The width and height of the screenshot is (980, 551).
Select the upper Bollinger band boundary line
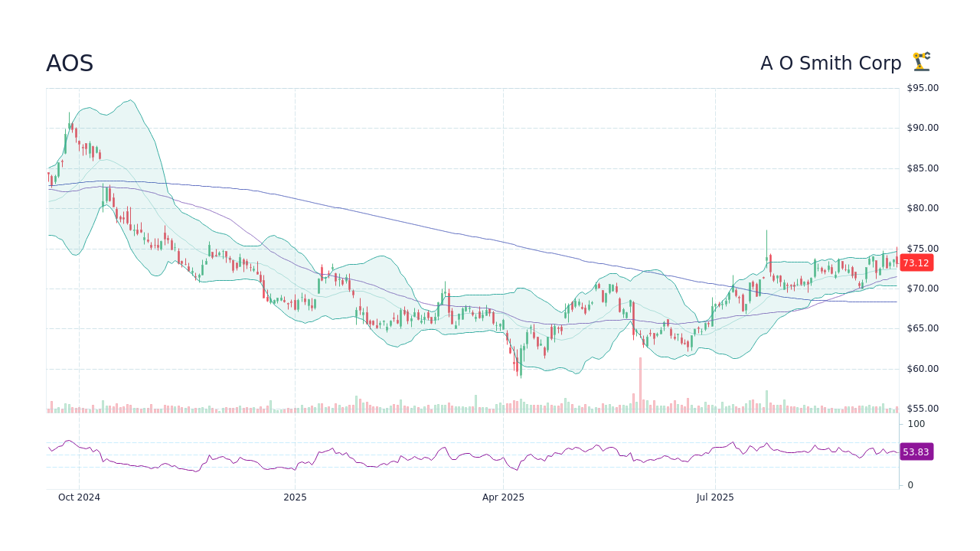click(130, 100)
